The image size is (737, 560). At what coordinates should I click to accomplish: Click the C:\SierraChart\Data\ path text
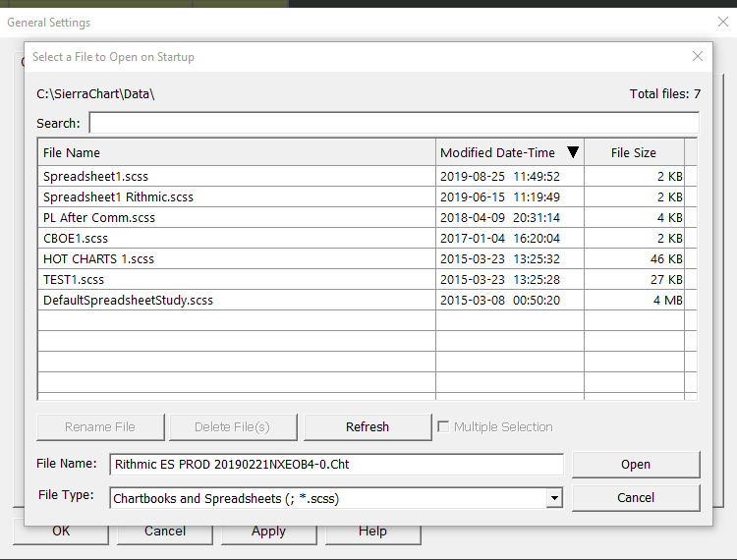[x=95, y=94]
